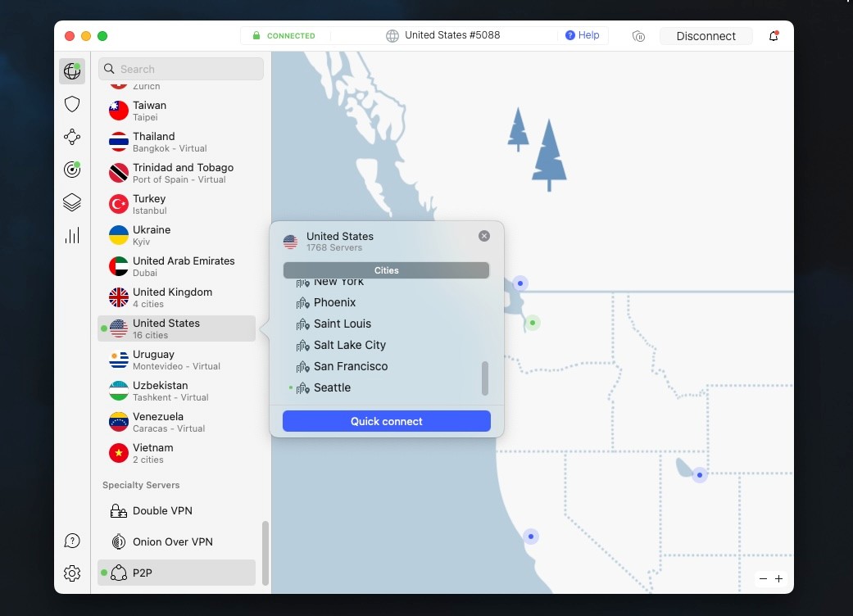This screenshot has height=616, width=853.
Task: Select Thailand Bangkok - Virtual row
Action: tap(176, 142)
